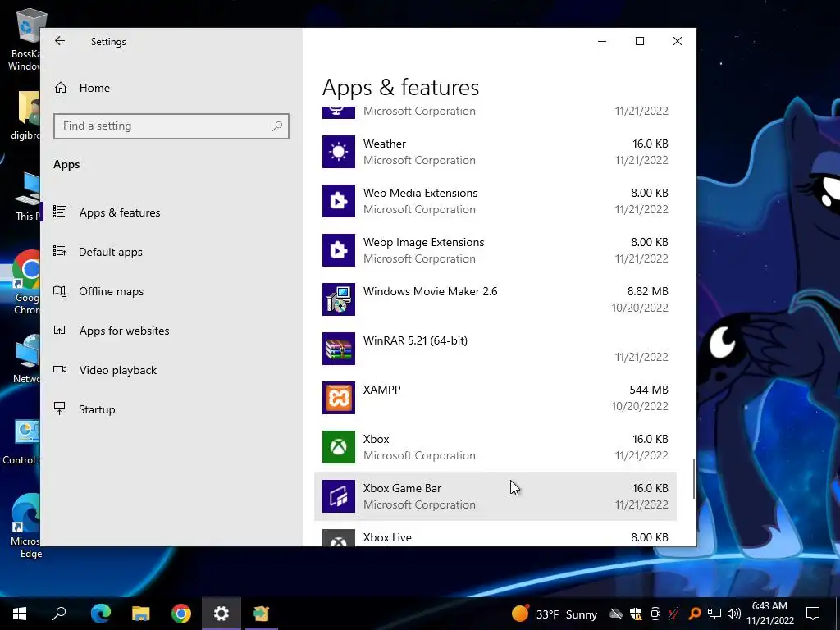Click the volume speaker tray icon
840x630 pixels.
click(734, 614)
